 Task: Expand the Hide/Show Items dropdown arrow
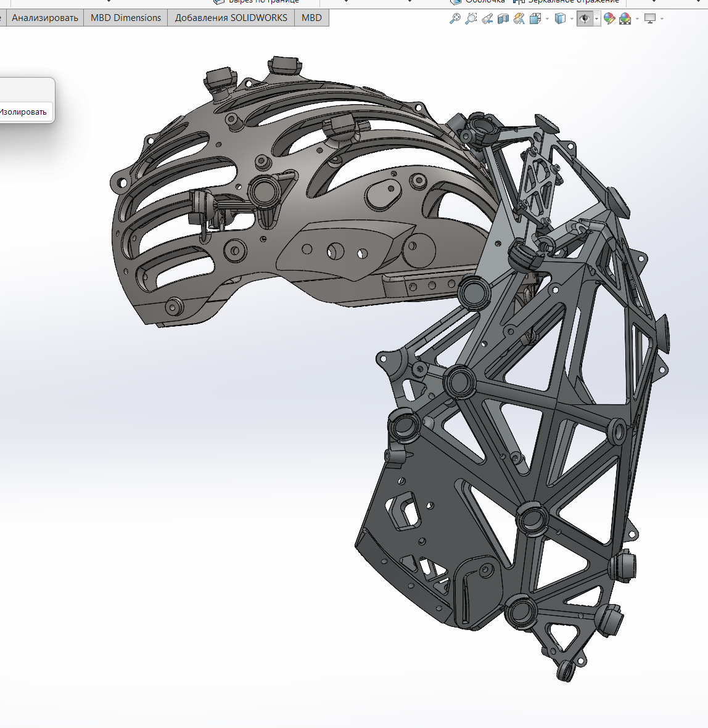pyautogui.click(x=596, y=19)
